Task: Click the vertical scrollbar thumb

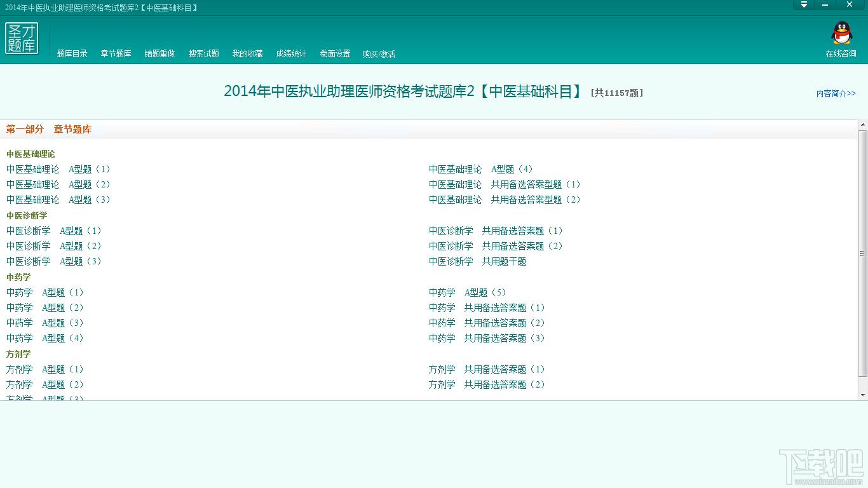Action: point(862,253)
